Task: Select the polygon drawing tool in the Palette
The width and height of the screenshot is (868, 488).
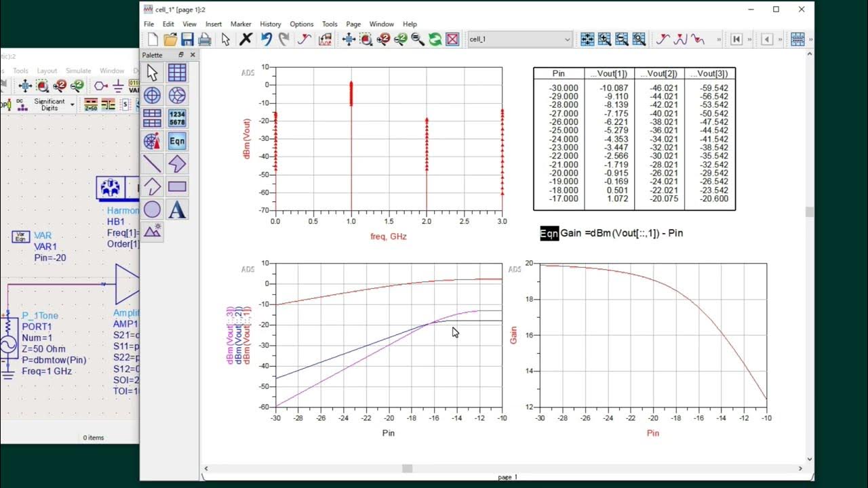Action: click(177, 164)
